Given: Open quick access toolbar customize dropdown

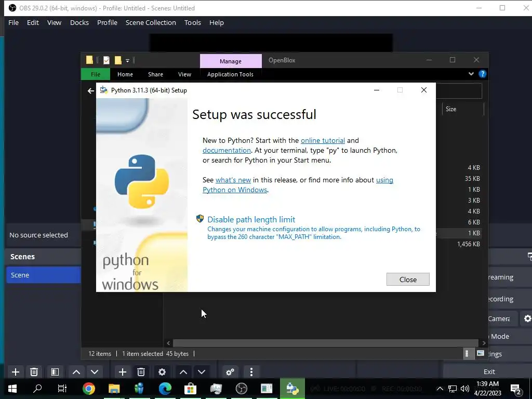Looking at the screenshot, I should [128, 61].
